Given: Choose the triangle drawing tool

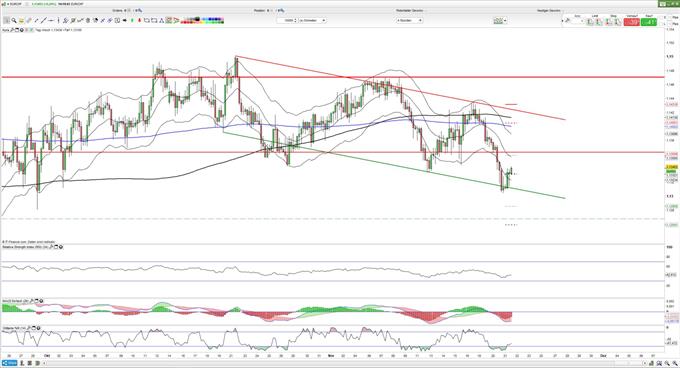Looking at the screenshot, I should point(161,20).
